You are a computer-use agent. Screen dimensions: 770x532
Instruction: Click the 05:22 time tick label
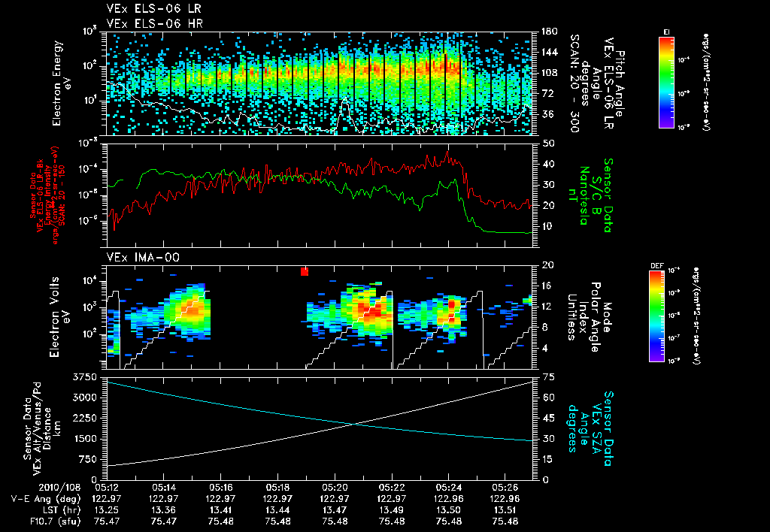click(x=392, y=488)
